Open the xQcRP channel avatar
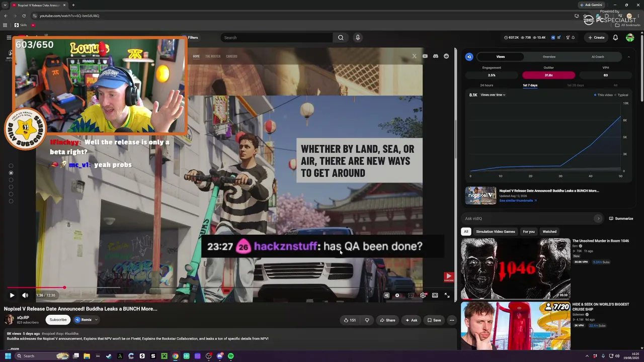The image size is (644, 362). click(9, 320)
